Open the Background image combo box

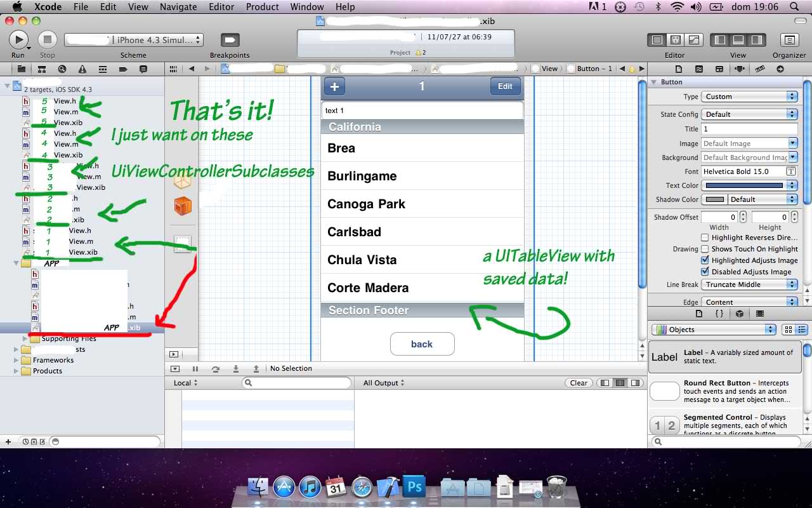coord(749,157)
